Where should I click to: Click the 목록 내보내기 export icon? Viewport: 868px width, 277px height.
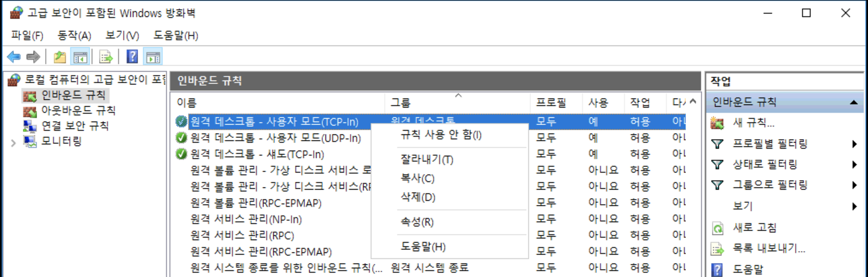click(x=717, y=248)
